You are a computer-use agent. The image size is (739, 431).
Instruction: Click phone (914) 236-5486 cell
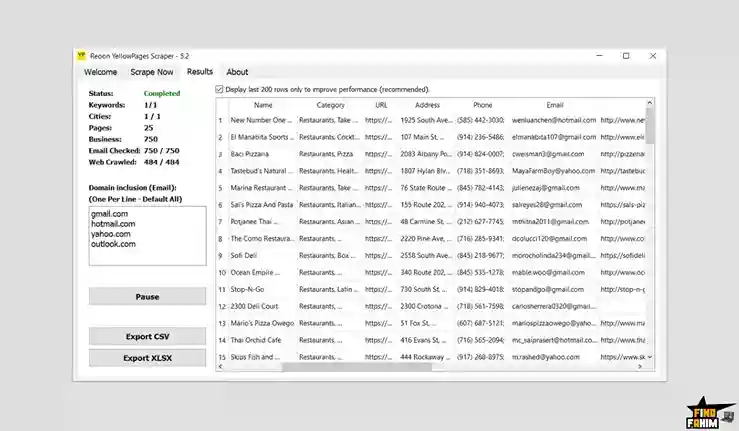tap(481, 137)
